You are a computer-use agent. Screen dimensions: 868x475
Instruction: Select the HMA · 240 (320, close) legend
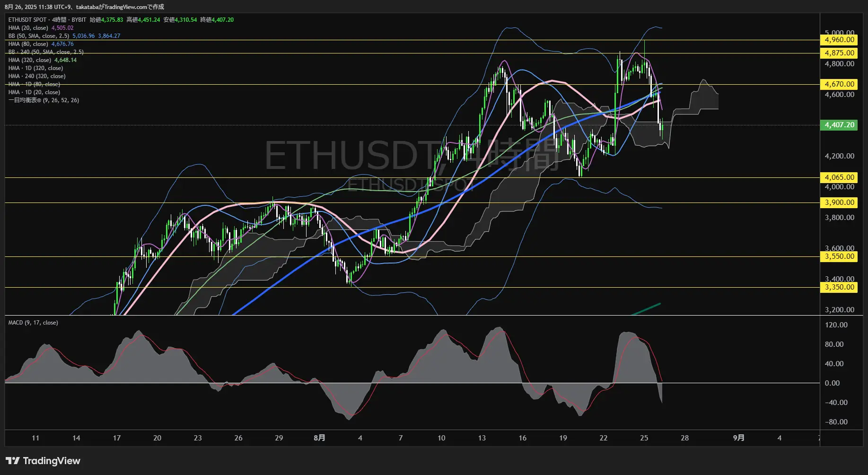[x=37, y=76]
